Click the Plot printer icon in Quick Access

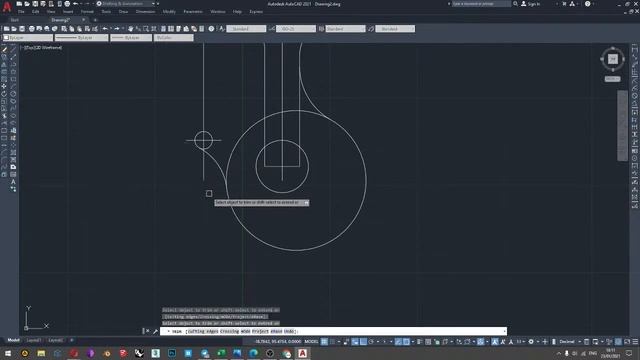click(67, 4)
